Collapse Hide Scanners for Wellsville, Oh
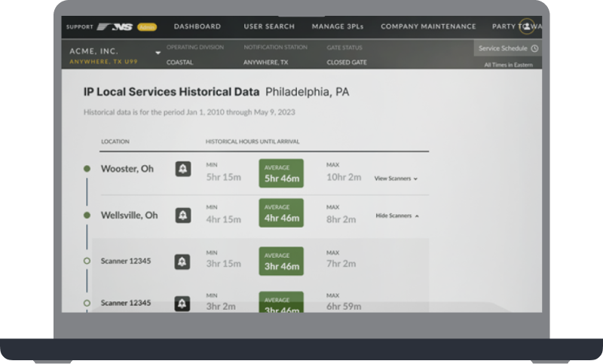This screenshot has width=603, height=364. pos(397,216)
